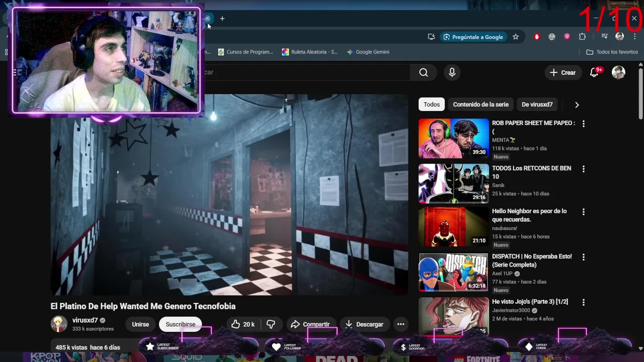Click scrollbar down arrow
644x362 pixels.
coord(640,348)
